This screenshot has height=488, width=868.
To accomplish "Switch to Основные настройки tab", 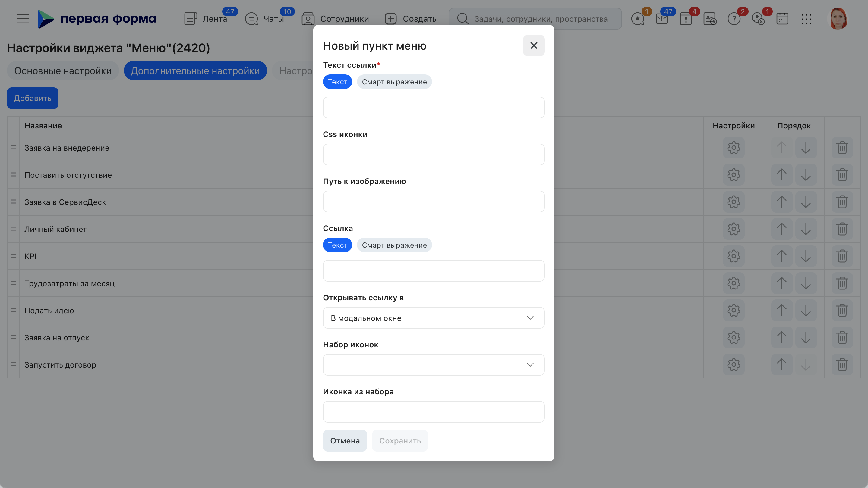I will (x=63, y=71).
